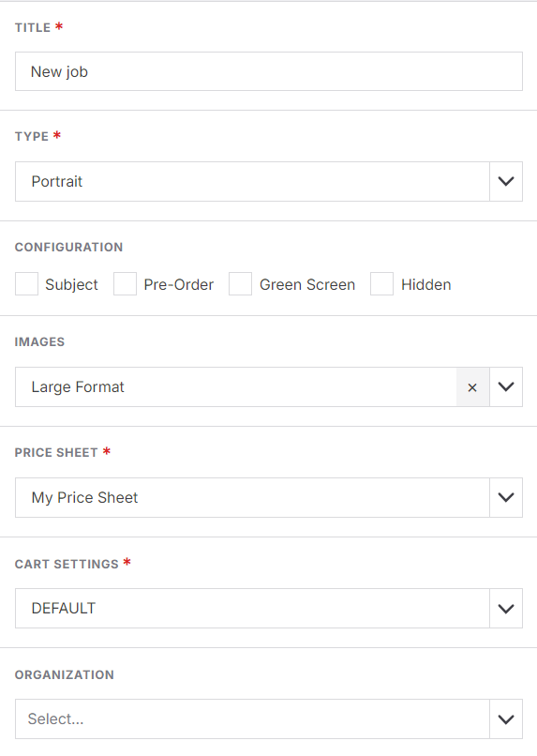This screenshot has width=537, height=756.
Task: Click into the Title text field
Action: 269,71
